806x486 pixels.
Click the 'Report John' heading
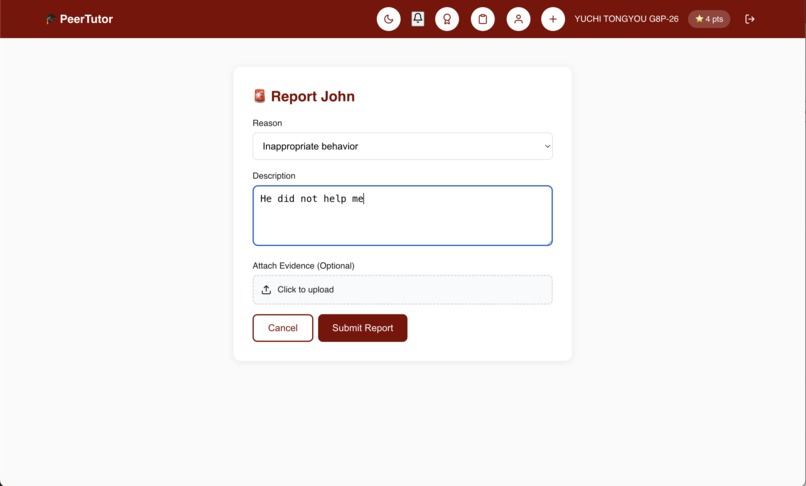coord(304,96)
